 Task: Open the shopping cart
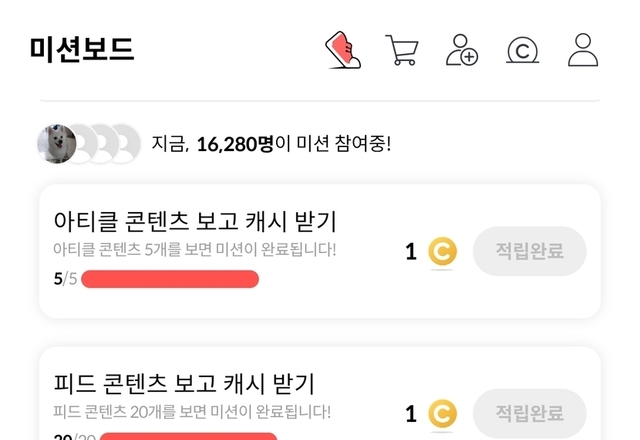(x=402, y=50)
